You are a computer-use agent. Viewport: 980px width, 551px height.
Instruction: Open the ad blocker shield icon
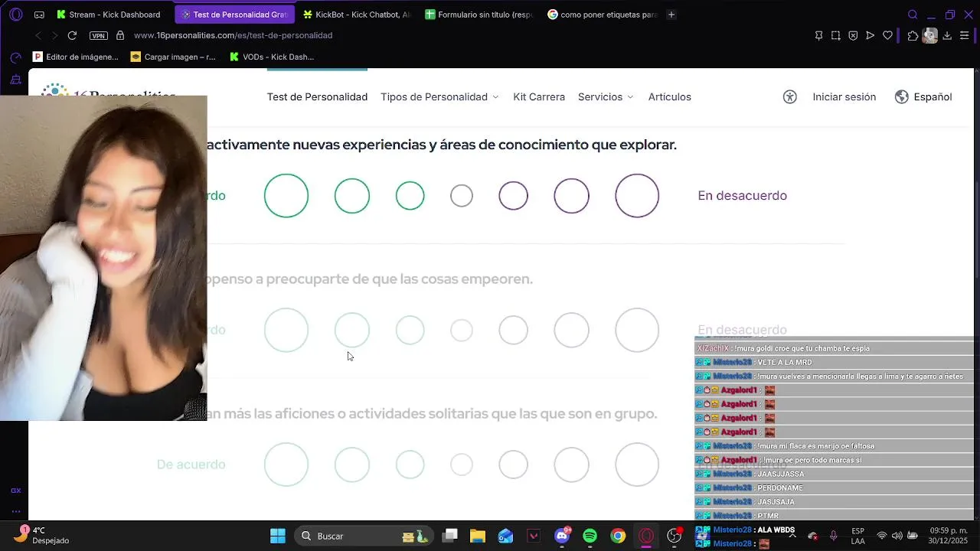coord(853,35)
